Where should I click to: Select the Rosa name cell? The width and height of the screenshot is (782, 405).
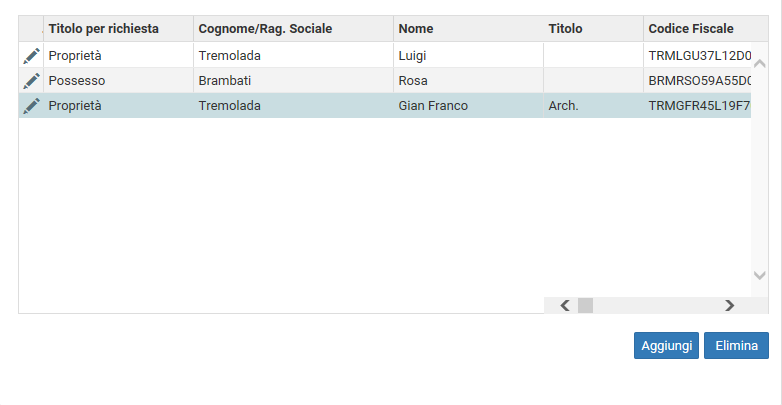[468, 80]
